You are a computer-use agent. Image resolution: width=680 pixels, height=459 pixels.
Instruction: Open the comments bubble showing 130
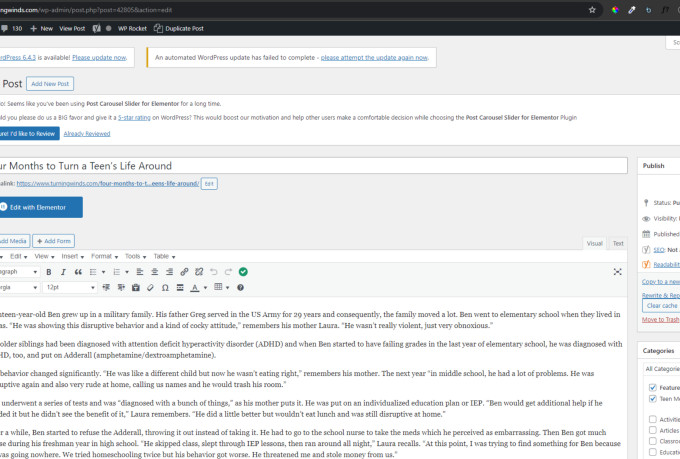[x=11, y=28]
